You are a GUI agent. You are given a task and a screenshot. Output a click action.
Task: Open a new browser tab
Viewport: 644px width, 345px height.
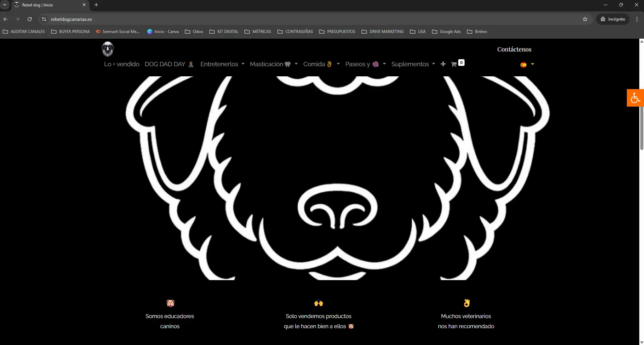[x=96, y=5]
